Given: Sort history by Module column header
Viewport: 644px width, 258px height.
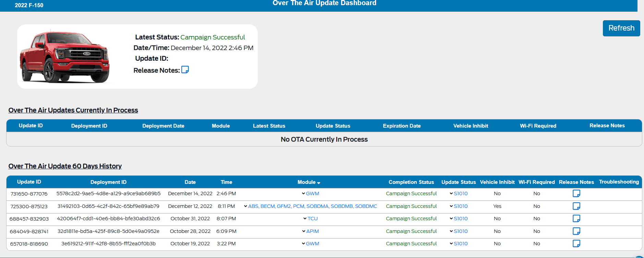Looking at the screenshot, I should [308, 182].
